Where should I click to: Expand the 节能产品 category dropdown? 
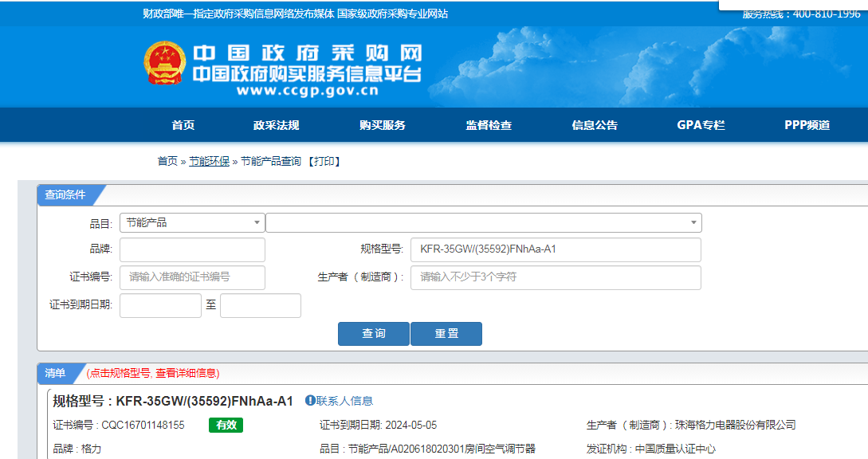[192, 222]
